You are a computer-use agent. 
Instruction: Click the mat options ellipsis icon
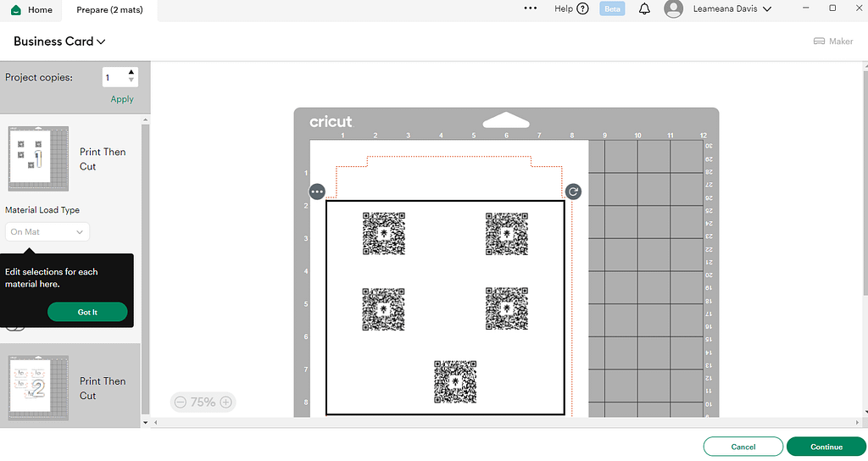tap(317, 192)
